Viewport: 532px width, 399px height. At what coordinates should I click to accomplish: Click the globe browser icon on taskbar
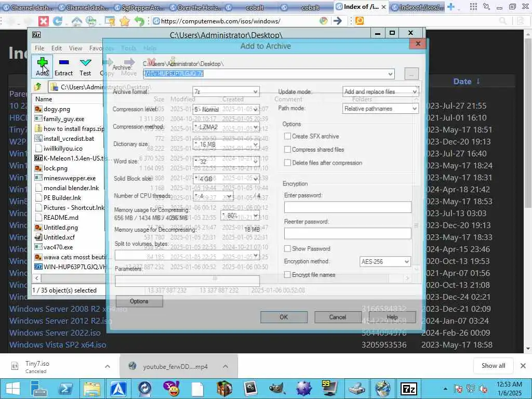pos(383,389)
